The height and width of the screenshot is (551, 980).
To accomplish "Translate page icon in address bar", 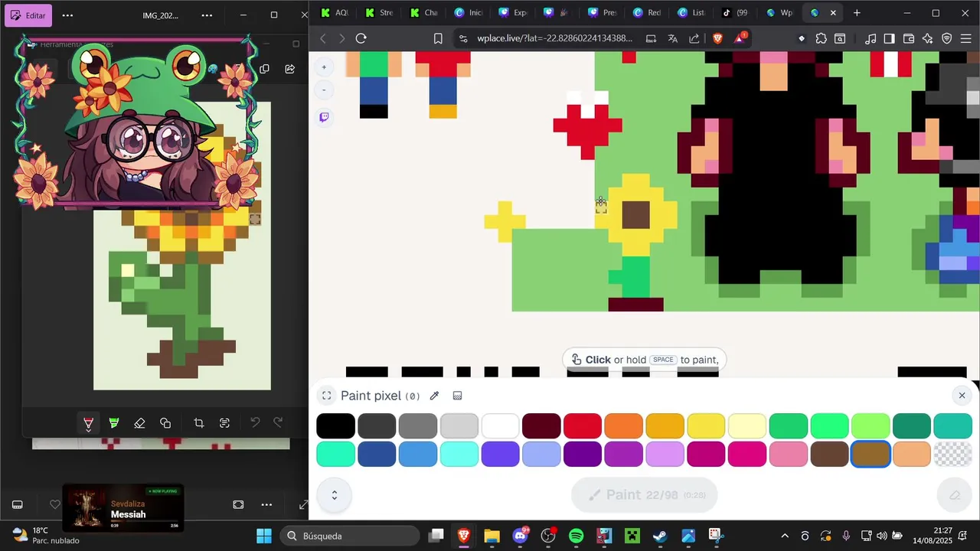I will click(672, 38).
